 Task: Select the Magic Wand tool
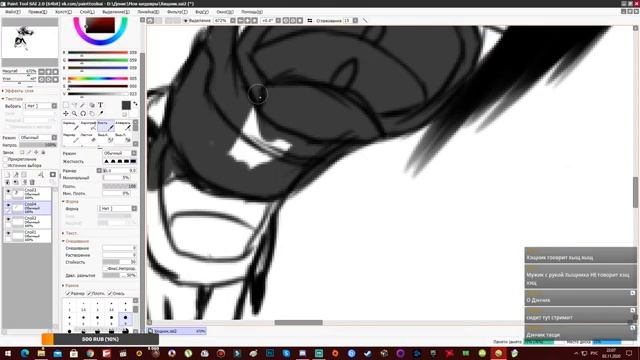[83, 105]
